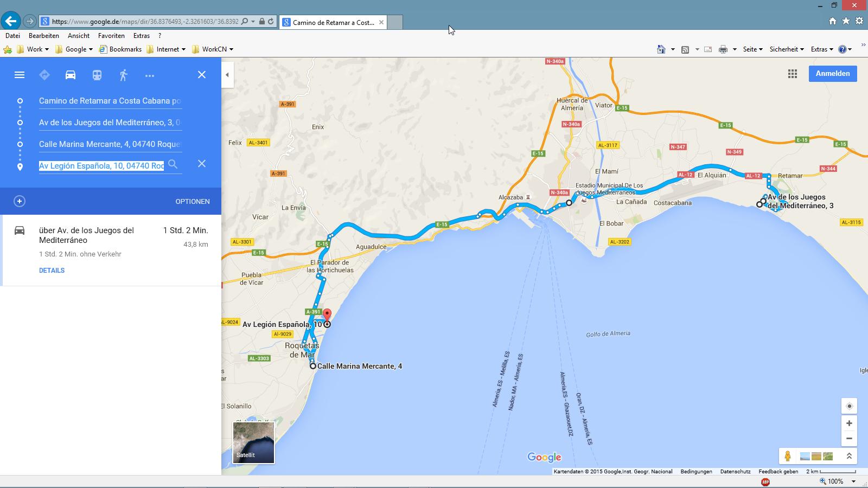Go forward with browser forward arrow

30,22
